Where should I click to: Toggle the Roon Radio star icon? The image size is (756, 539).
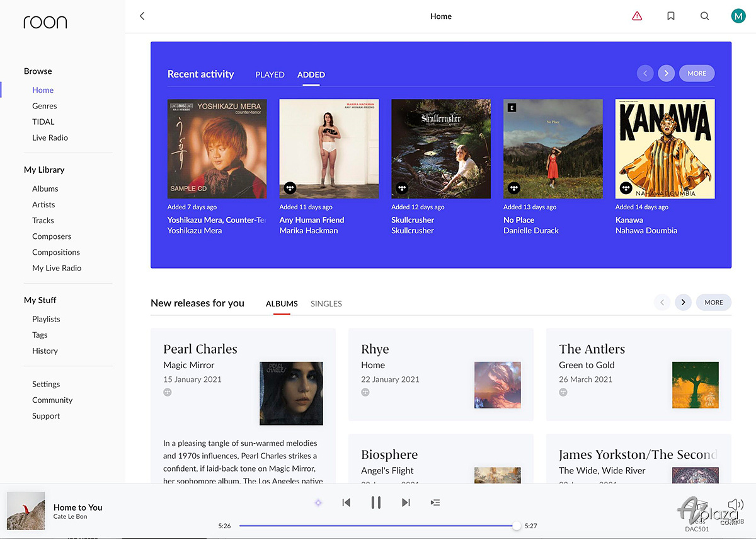[318, 502]
